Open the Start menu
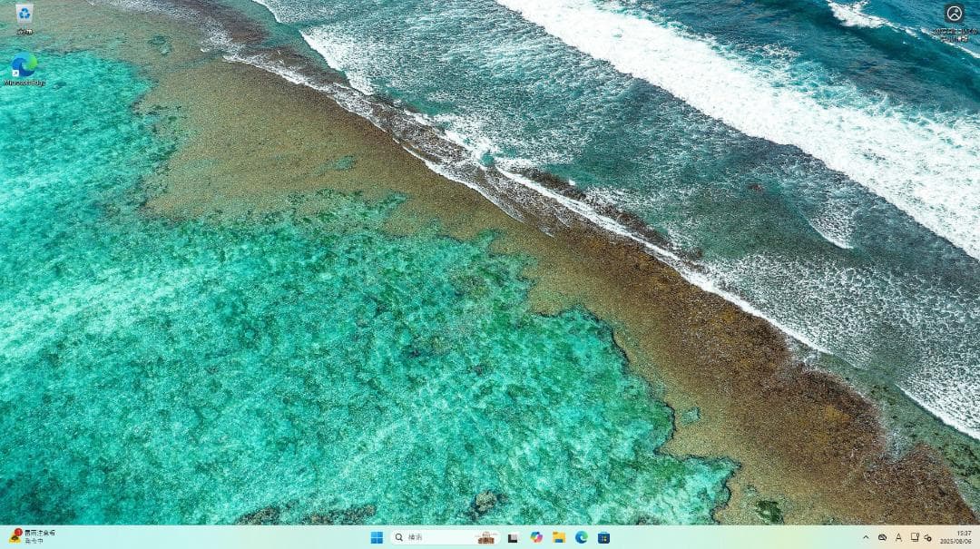This screenshot has height=549, width=980. 376,536
